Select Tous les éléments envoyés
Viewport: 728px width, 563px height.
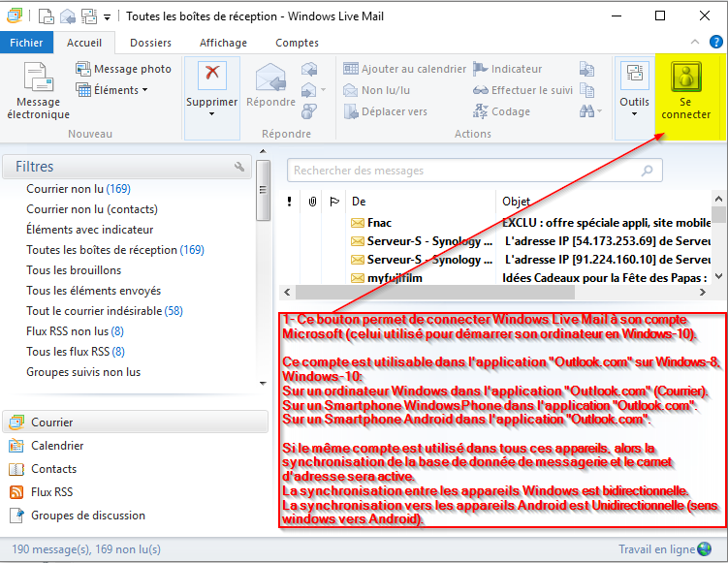93,291
